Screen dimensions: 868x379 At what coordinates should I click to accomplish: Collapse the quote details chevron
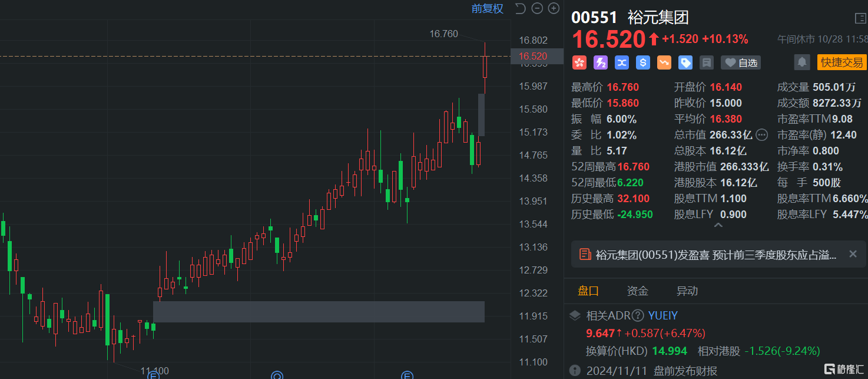[718, 225]
